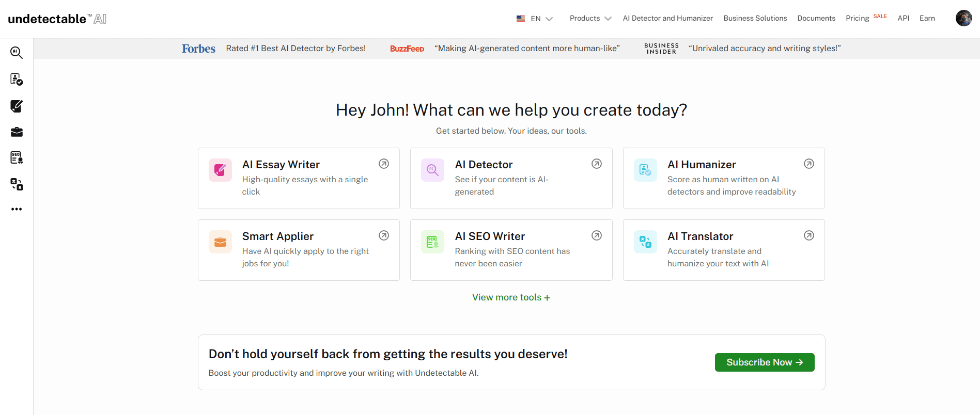Click the Forbes logo
This screenshot has width=980, height=415.
click(x=198, y=49)
